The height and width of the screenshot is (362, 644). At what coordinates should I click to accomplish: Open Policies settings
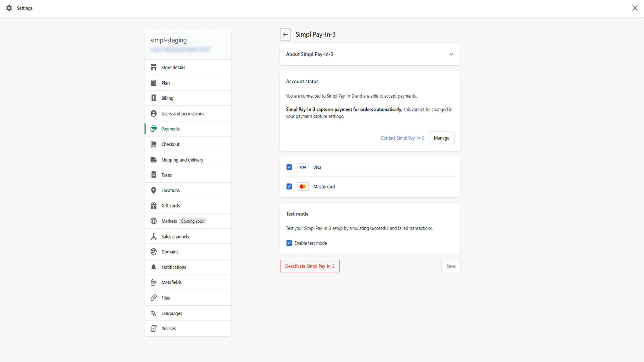tap(188, 329)
